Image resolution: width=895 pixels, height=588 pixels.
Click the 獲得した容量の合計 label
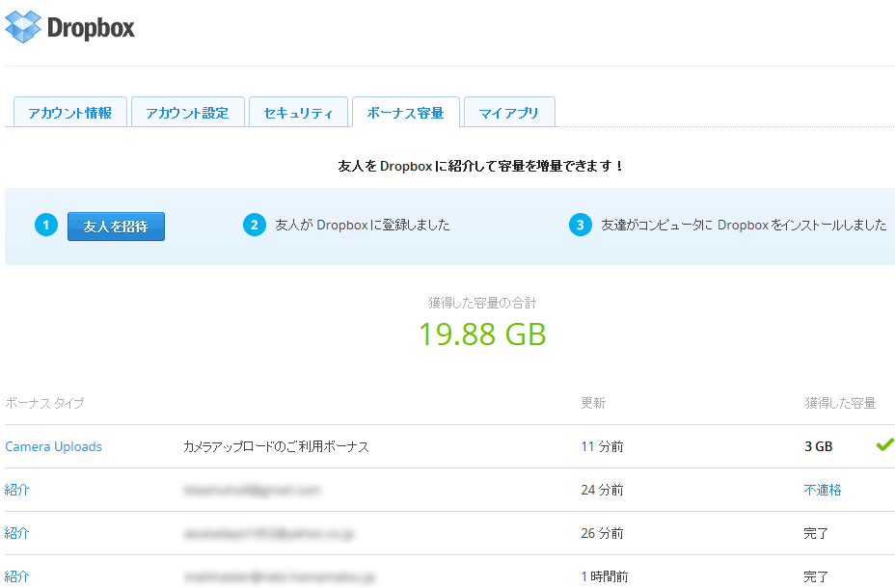tap(482, 303)
